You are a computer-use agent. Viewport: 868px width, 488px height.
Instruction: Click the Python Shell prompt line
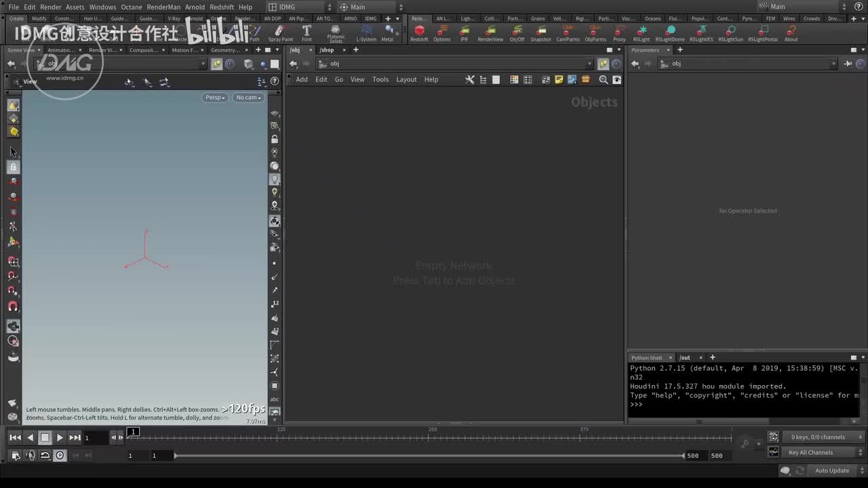coord(744,405)
